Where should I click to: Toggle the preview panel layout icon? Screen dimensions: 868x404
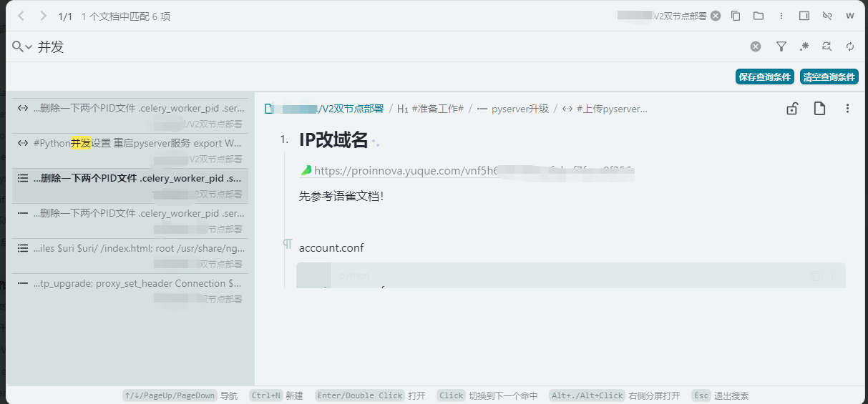804,16
